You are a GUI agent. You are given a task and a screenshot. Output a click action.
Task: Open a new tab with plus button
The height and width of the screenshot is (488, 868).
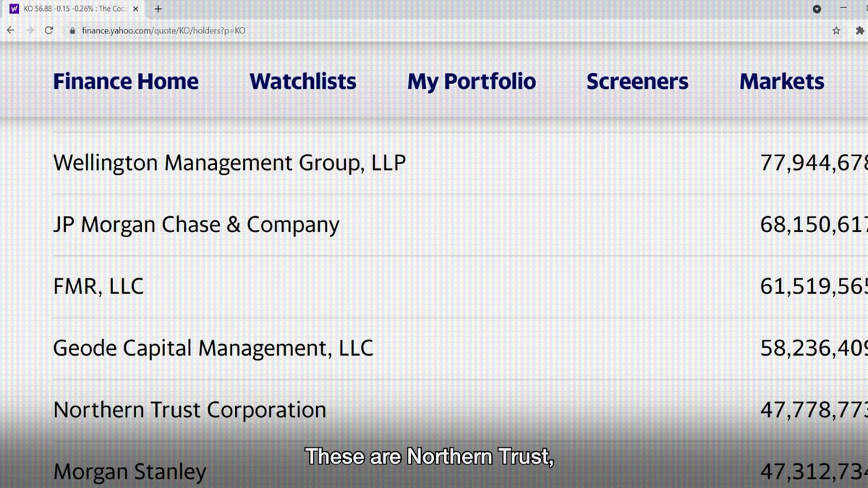[158, 9]
